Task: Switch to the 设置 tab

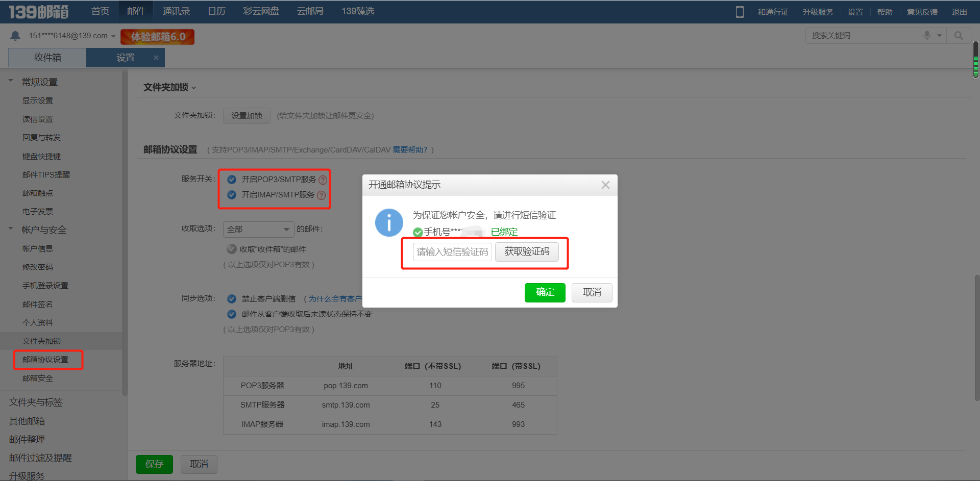Action: coord(126,58)
